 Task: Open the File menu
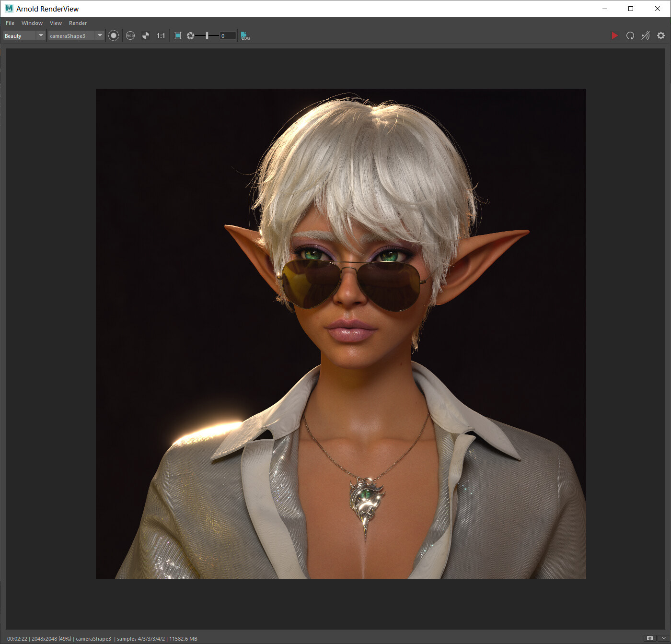click(10, 23)
